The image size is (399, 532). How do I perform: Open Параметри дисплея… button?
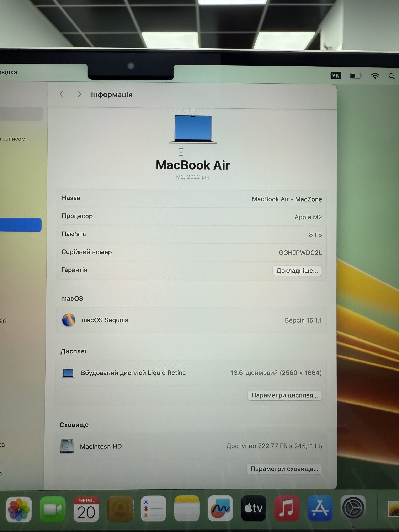click(285, 395)
